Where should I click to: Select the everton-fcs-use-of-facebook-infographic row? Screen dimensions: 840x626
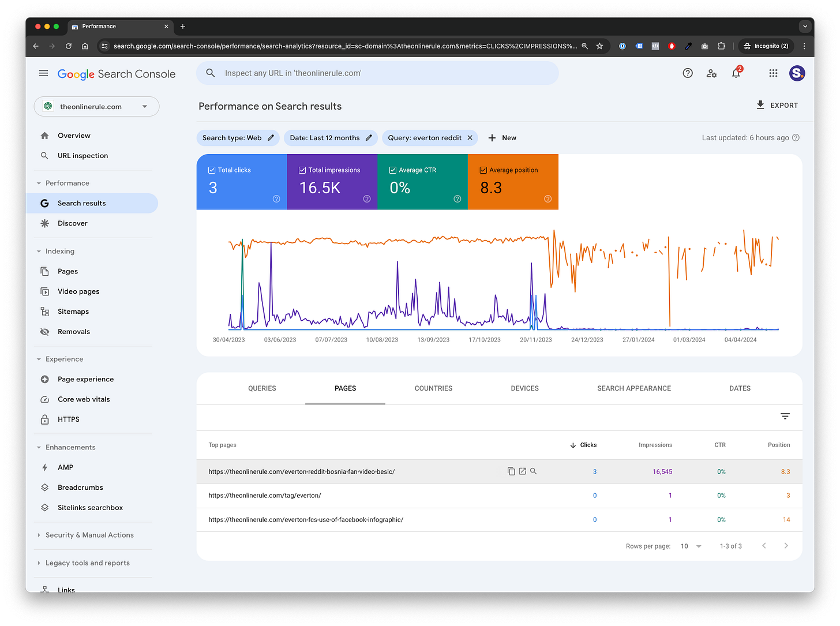click(x=499, y=520)
